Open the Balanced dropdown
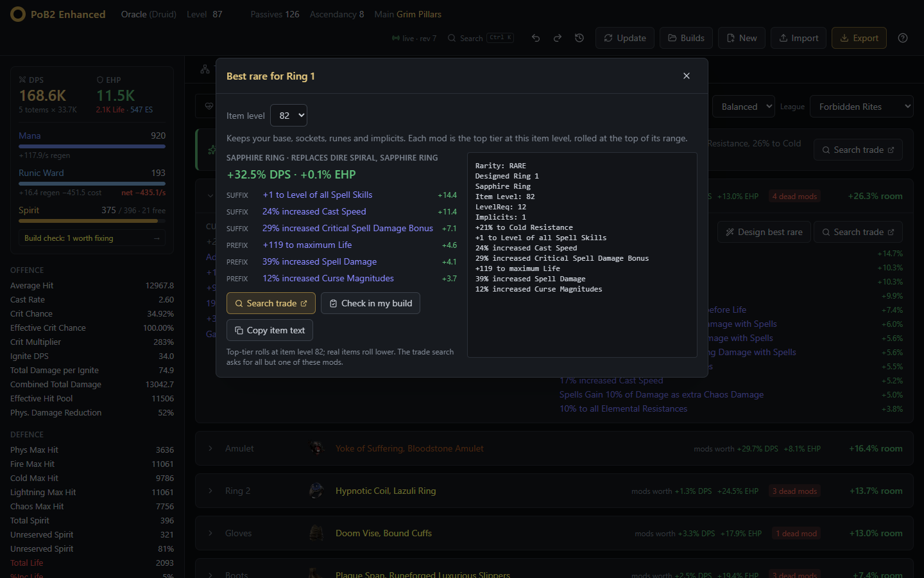This screenshot has width=924, height=578. (x=743, y=107)
